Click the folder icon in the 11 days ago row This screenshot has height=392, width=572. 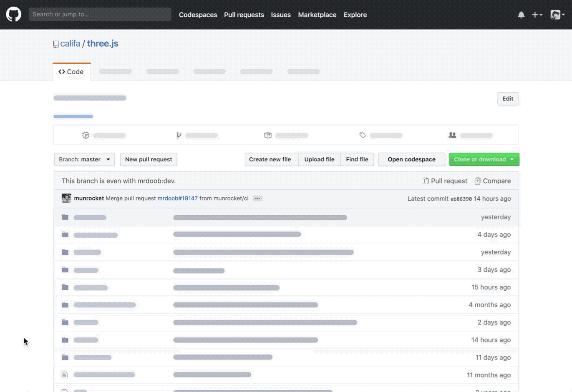coord(65,357)
